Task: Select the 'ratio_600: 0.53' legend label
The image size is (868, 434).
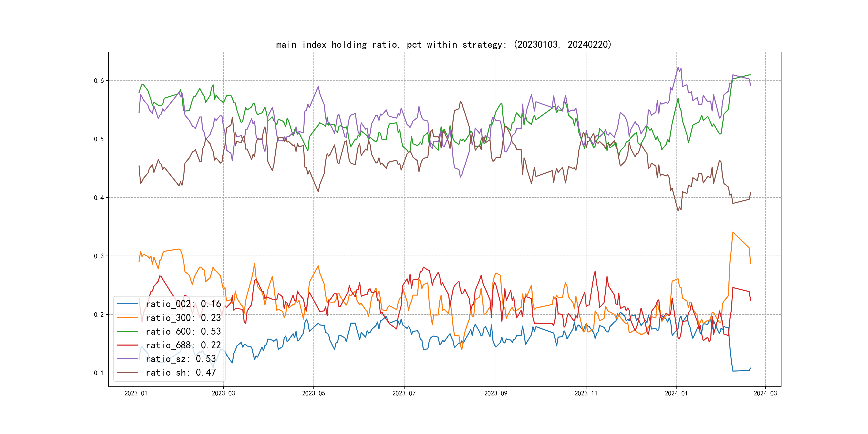Action: pyautogui.click(x=183, y=332)
